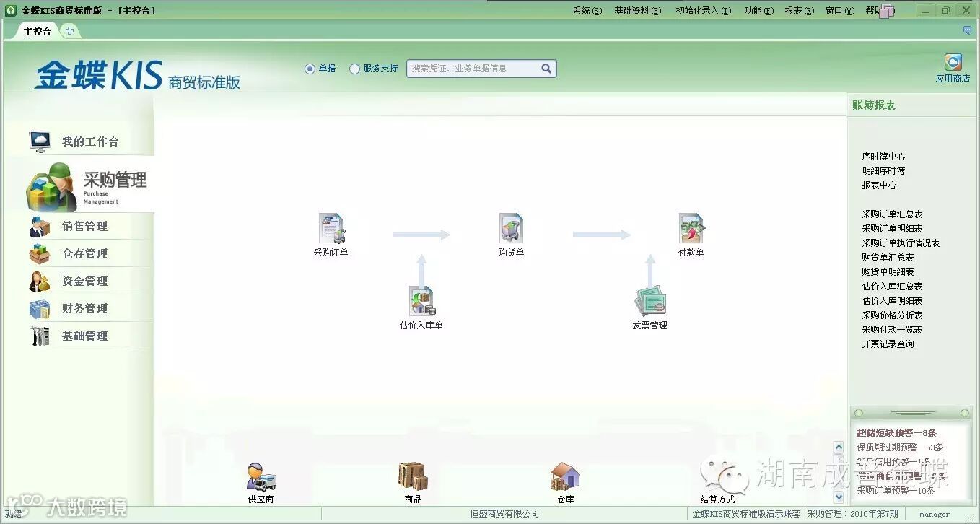This screenshot has height=524, width=980.
Task: Click the 超储短缺预警—8条 alert
Action: 896,433
